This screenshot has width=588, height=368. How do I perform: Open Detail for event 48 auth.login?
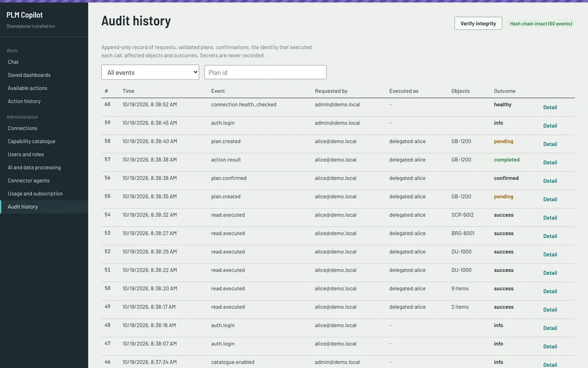click(550, 328)
